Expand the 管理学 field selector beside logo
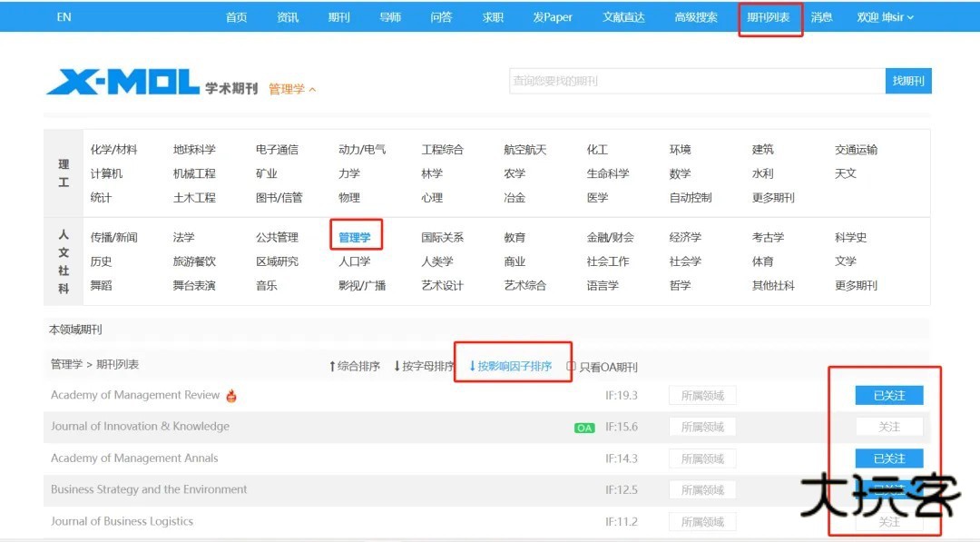This screenshot has width=980, height=542. [292, 89]
